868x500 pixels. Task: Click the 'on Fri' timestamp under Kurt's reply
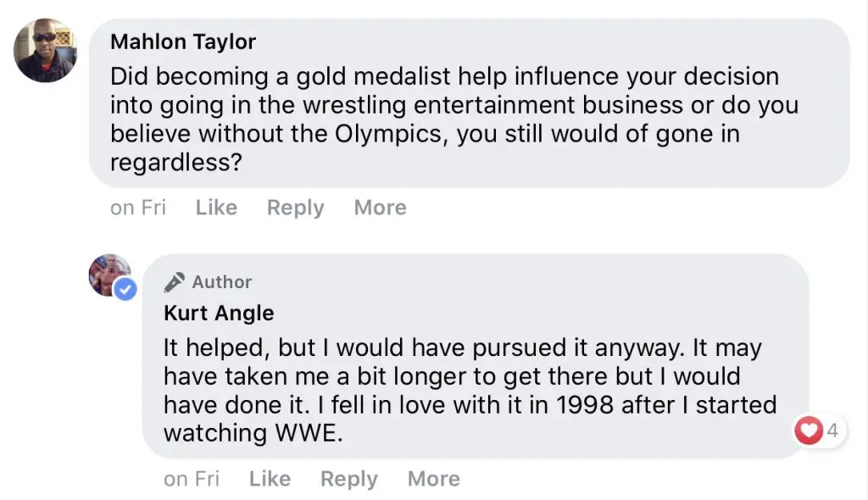click(x=192, y=479)
